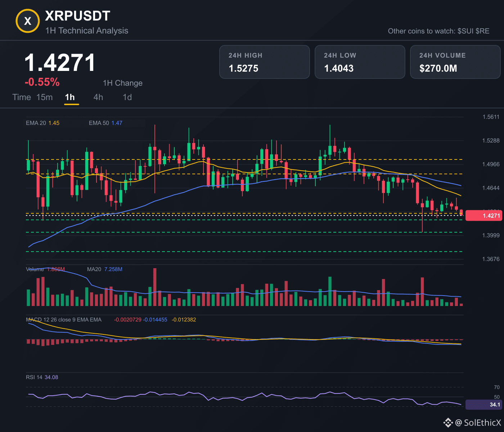504x432 pixels.
Task: Click the "Time" label before timeframes
Action: pos(22,97)
